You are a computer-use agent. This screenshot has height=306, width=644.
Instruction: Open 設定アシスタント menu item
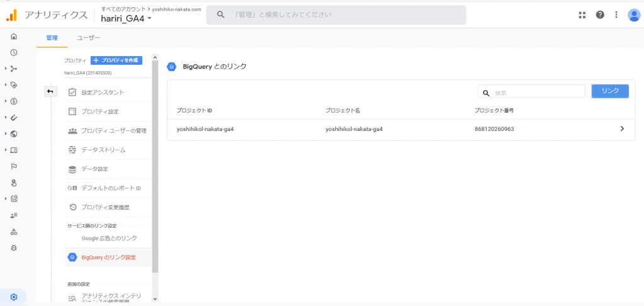point(108,93)
